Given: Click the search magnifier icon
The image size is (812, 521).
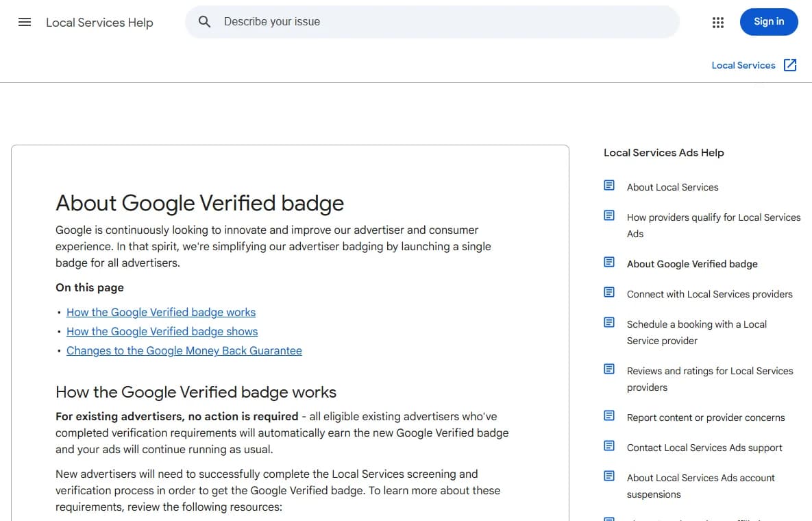Looking at the screenshot, I should pyautogui.click(x=205, y=22).
